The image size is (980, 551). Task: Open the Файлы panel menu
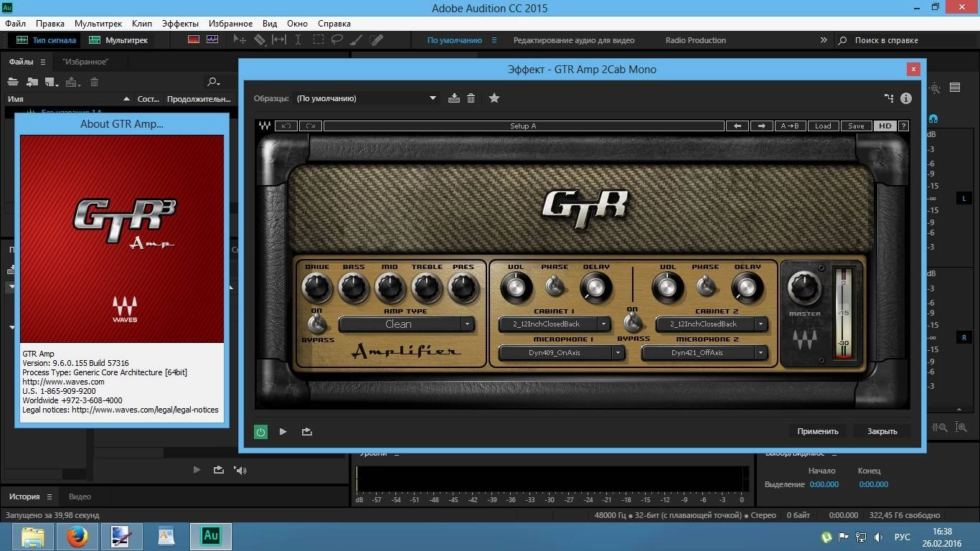click(x=43, y=62)
